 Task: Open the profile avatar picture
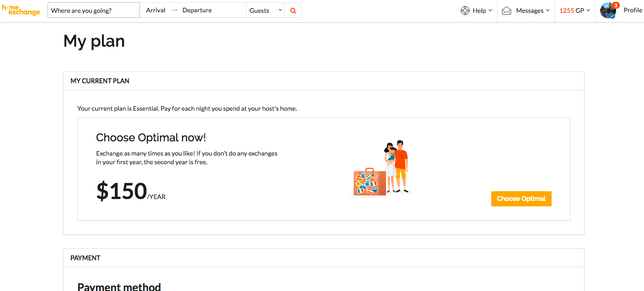click(x=608, y=11)
